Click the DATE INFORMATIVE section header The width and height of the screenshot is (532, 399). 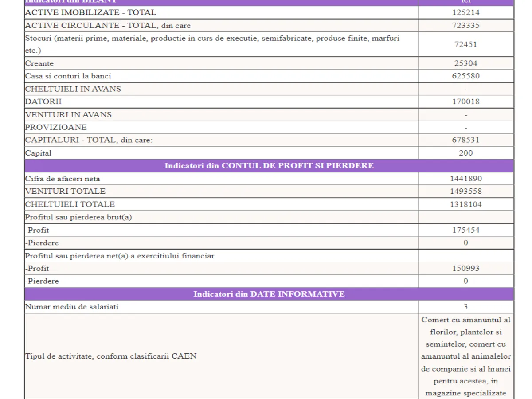click(x=269, y=294)
